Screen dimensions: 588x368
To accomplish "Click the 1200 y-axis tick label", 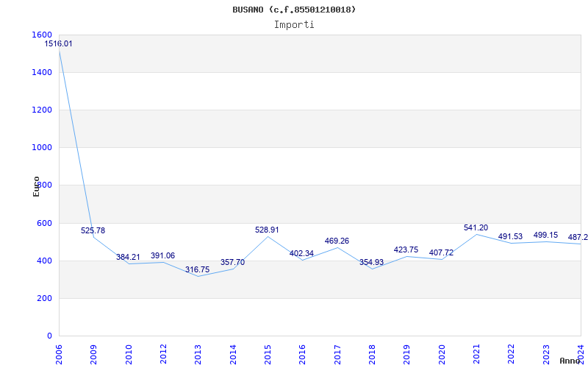I will click(43, 110).
